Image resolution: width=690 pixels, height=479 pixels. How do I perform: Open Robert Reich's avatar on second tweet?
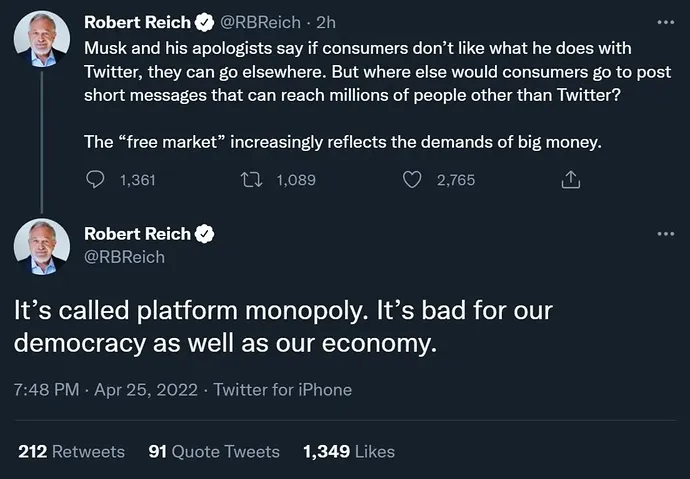pyautogui.click(x=41, y=245)
